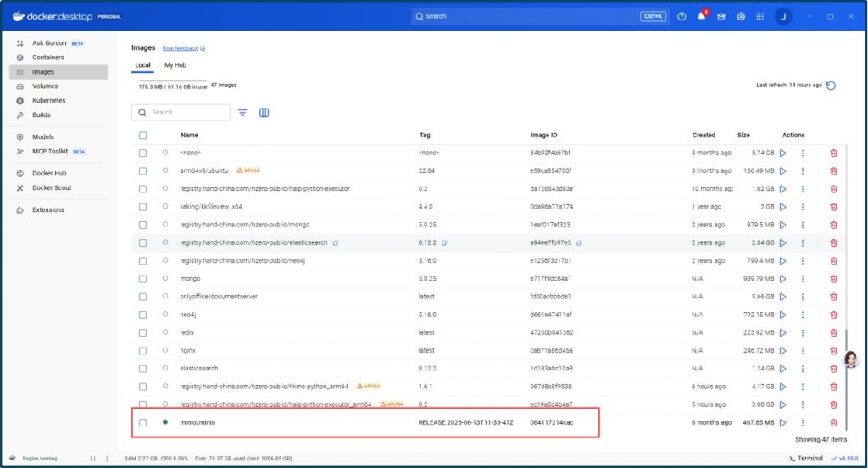The image size is (868, 468).
Task: Toggle the select-all images checkbox
Action: click(142, 136)
